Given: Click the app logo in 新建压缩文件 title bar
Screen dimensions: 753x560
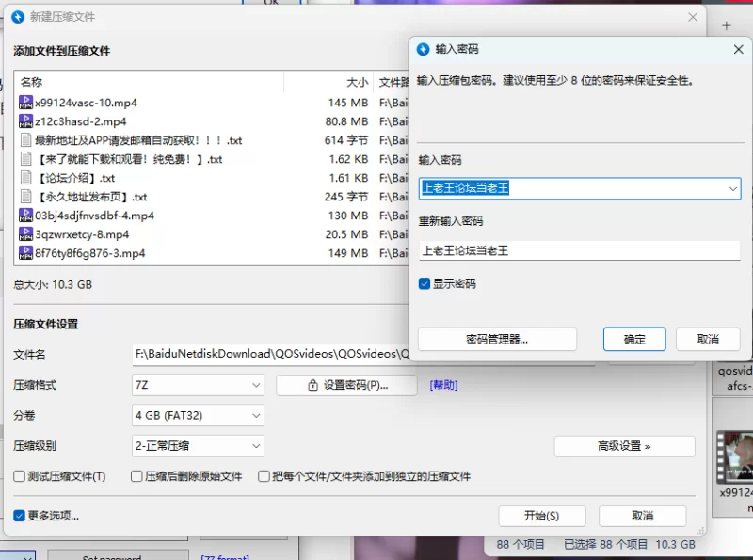Looking at the screenshot, I should 18,17.
